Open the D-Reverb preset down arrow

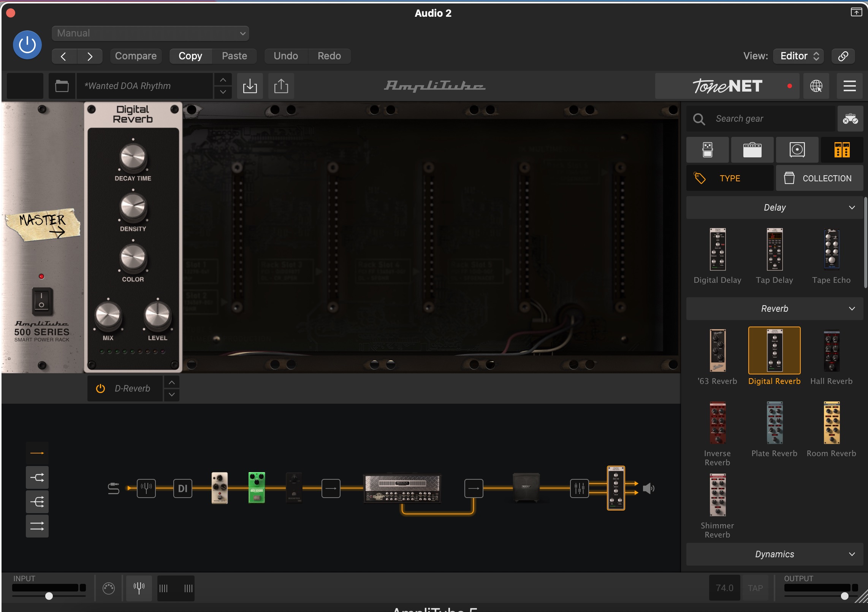pos(172,395)
